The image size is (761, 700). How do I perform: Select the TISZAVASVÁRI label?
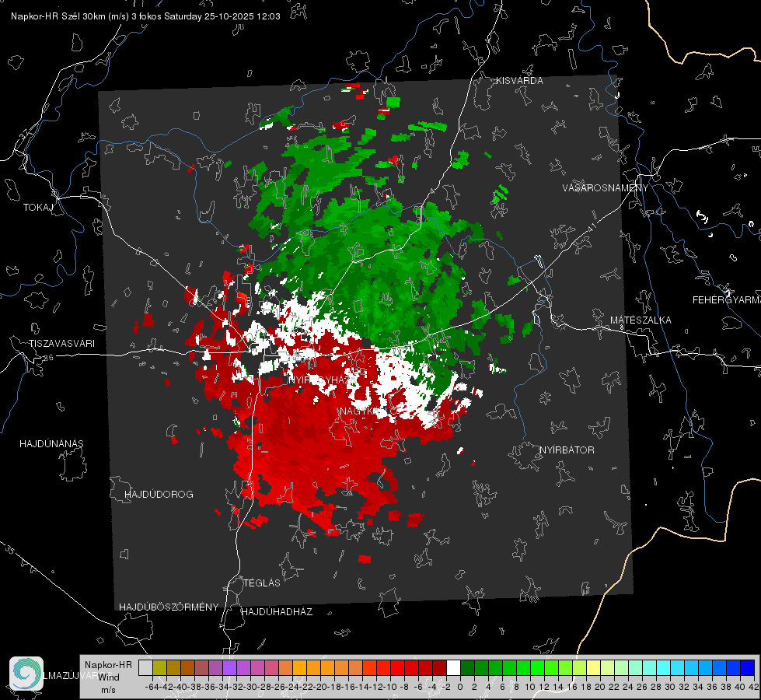click(61, 344)
